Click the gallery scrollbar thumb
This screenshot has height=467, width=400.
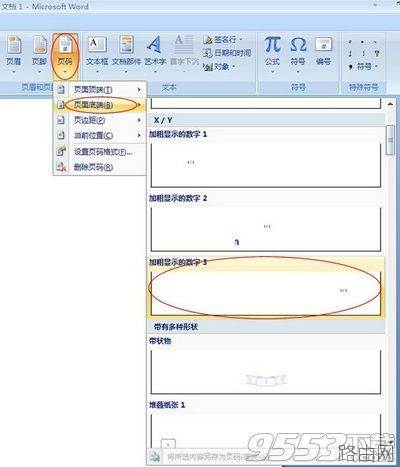click(390, 140)
